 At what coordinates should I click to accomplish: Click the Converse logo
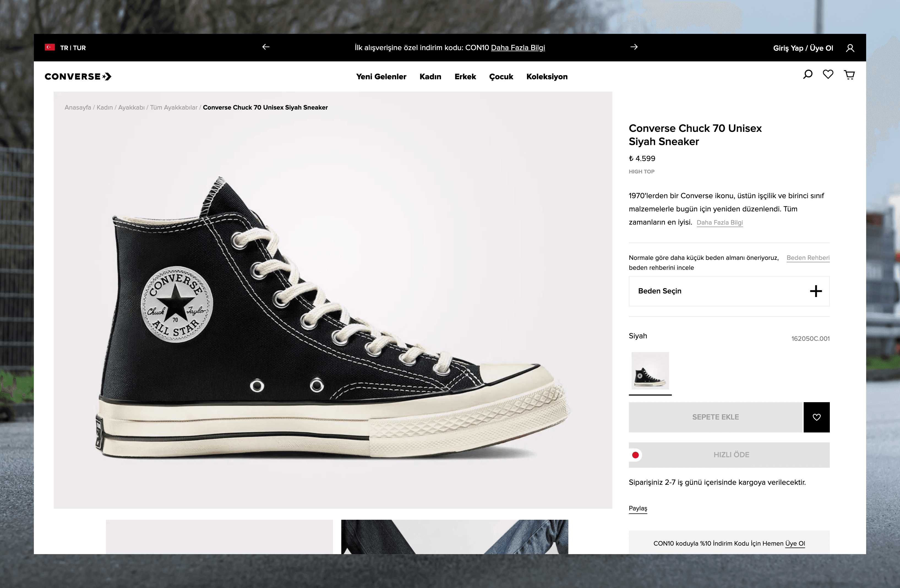(x=78, y=76)
